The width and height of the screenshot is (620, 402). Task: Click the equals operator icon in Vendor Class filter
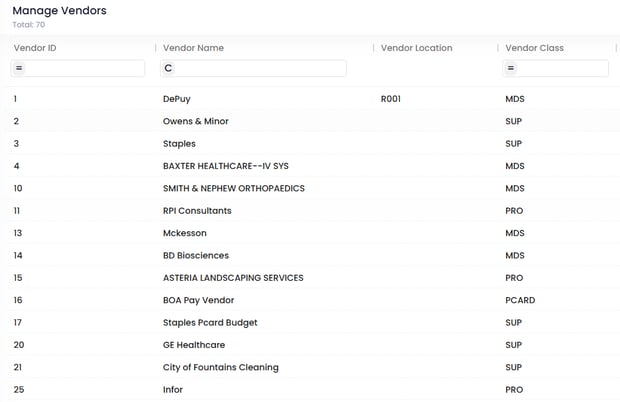coord(510,69)
